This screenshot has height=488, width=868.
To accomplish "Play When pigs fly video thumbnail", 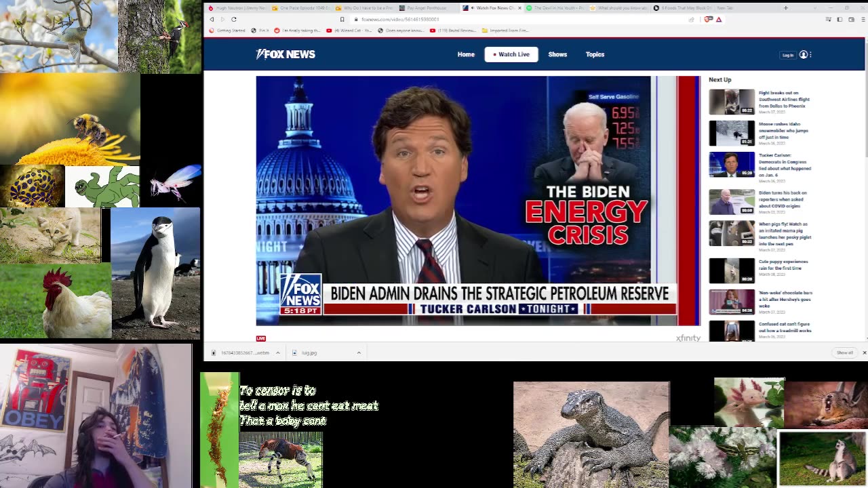I will coord(732,233).
